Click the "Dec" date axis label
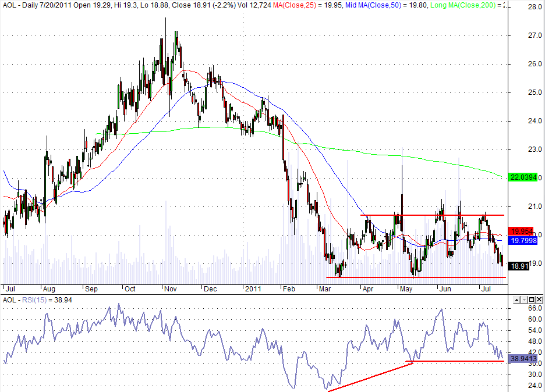This screenshot has width=545, height=392. [x=210, y=289]
